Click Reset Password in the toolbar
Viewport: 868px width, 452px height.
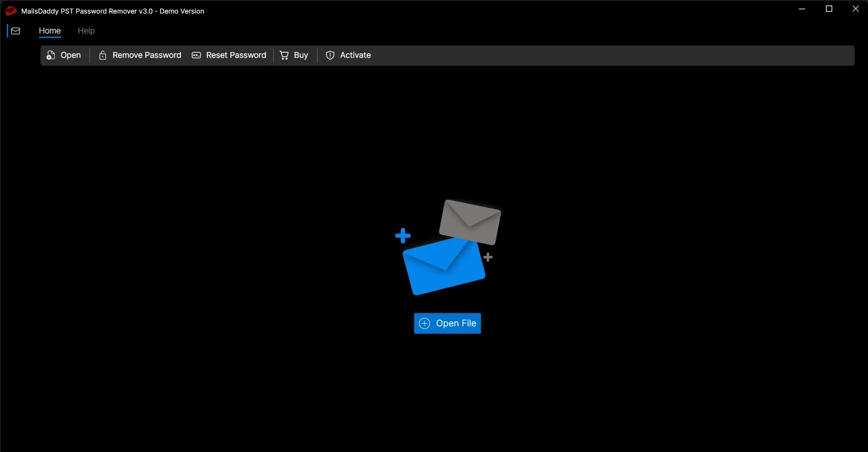point(236,55)
